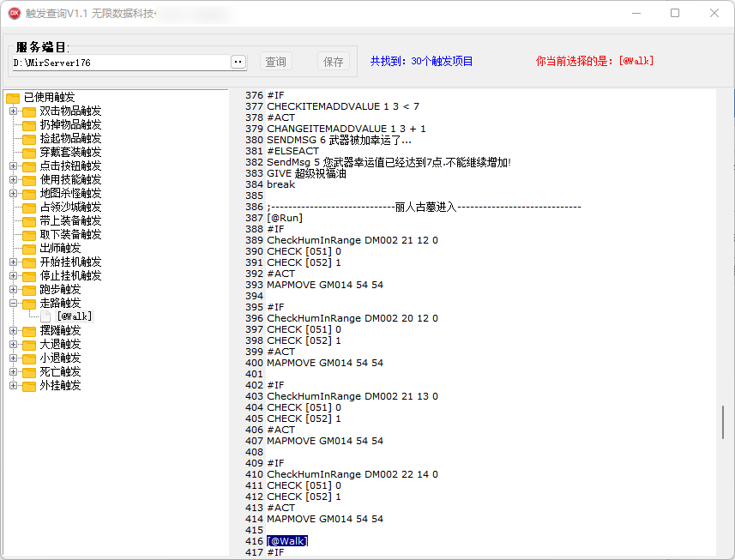This screenshot has width=735, height=560.
Task: Click highlighted [@Walk] on line 416
Action: pos(287,541)
